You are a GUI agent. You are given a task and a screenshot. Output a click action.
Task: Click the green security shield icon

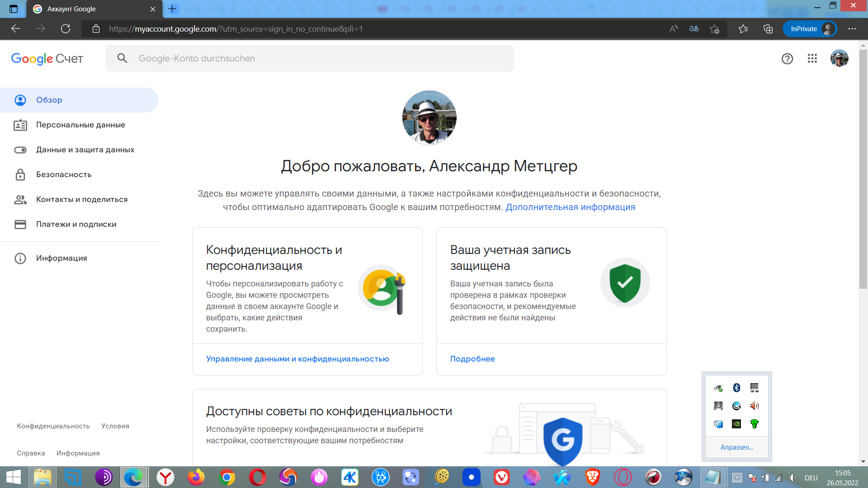click(625, 283)
